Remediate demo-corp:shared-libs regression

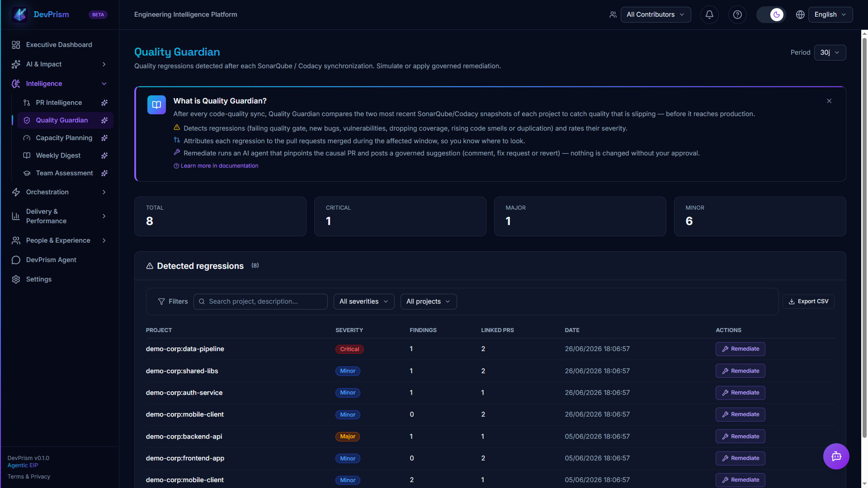740,371
